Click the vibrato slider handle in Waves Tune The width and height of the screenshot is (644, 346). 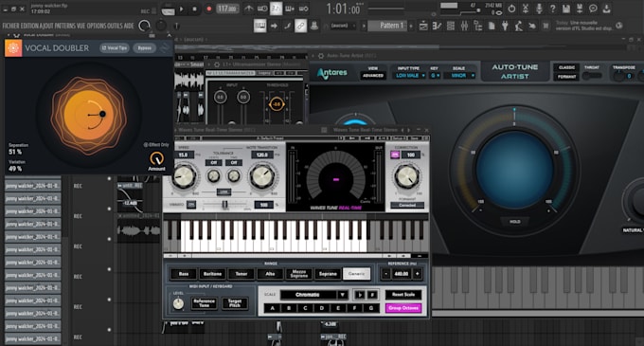224,204
